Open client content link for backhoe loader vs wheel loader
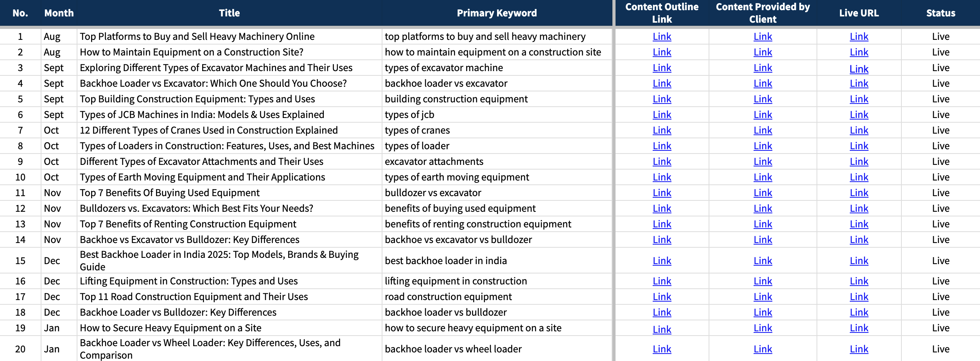The width and height of the screenshot is (980, 361). coord(763,349)
